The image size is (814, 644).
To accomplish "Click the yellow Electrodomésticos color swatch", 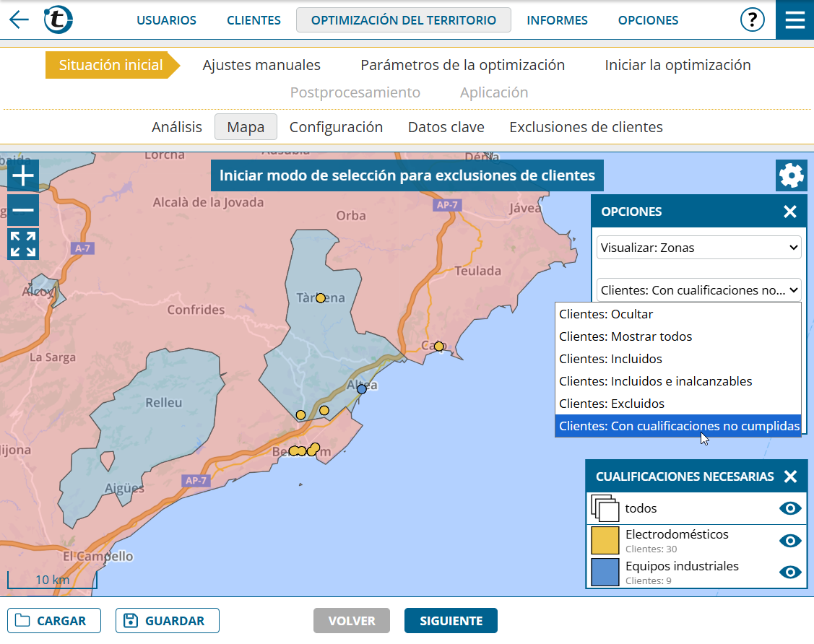I will coord(605,541).
